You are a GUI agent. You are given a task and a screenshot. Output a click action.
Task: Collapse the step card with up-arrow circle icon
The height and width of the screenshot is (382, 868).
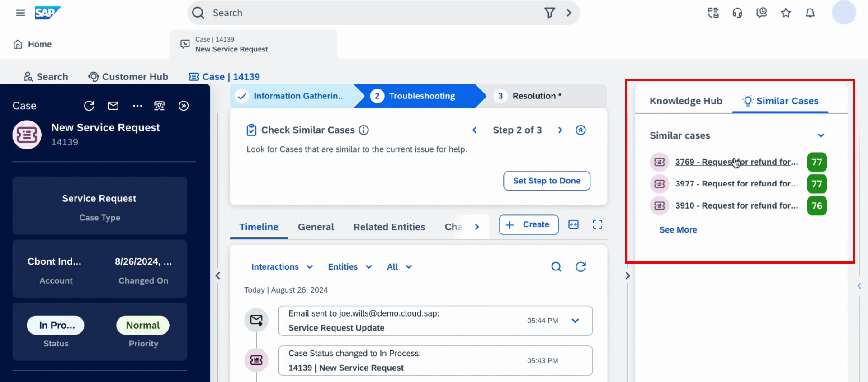click(580, 130)
